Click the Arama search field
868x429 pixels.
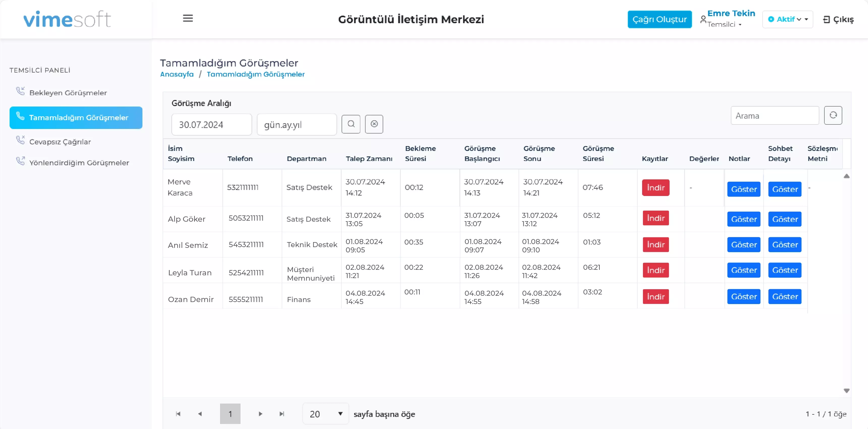point(775,115)
